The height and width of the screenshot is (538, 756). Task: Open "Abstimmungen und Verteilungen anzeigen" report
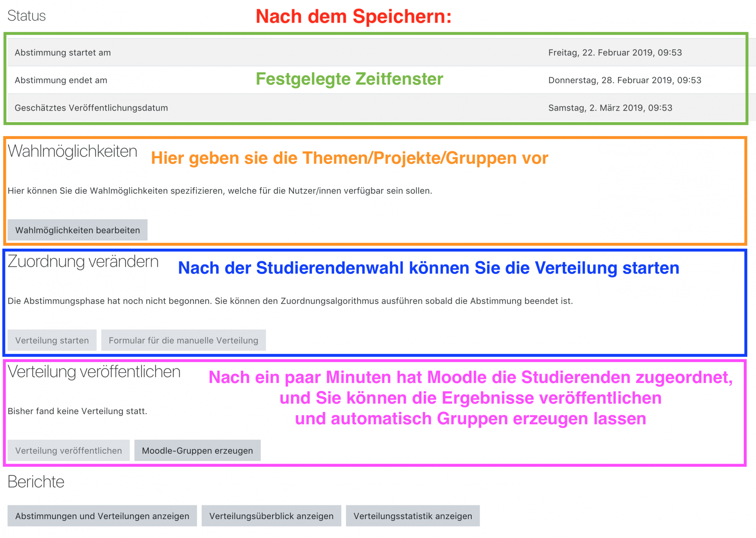tap(102, 516)
